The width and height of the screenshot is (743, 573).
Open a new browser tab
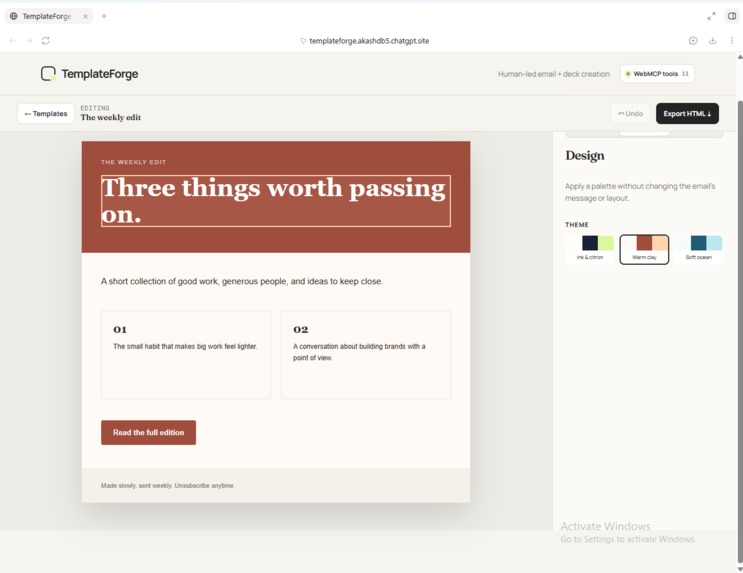click(x=104, y=16)
